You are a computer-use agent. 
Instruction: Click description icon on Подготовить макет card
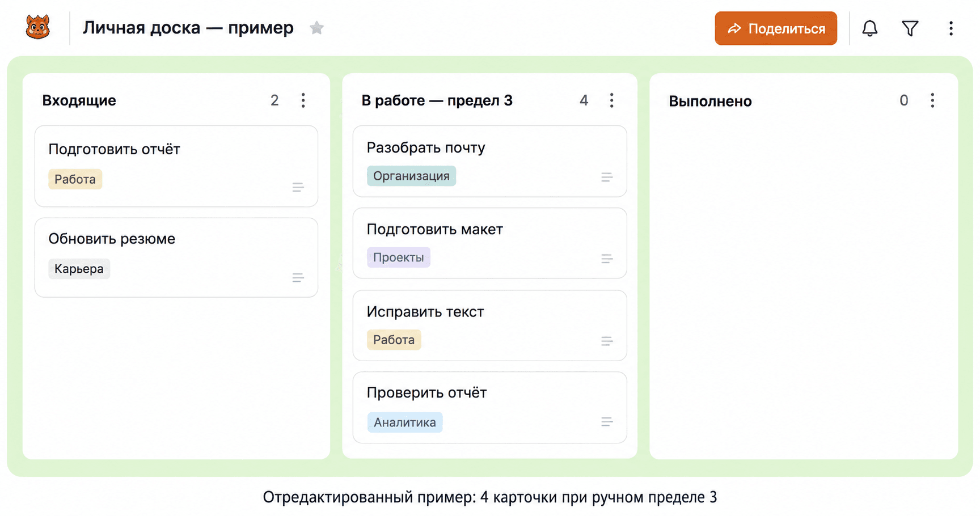tap(607, 259)
